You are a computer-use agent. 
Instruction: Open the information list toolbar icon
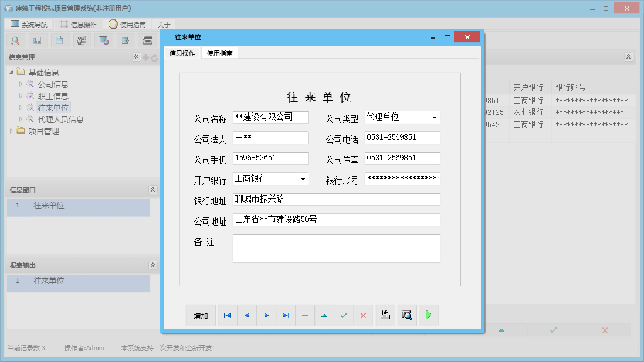click(x=38, y=40)
